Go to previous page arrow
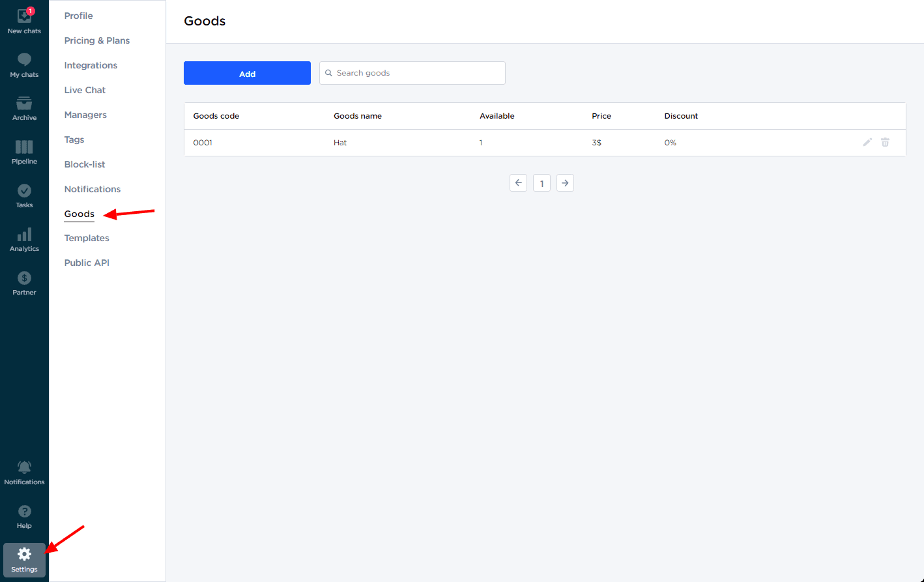 click(518, 183)
